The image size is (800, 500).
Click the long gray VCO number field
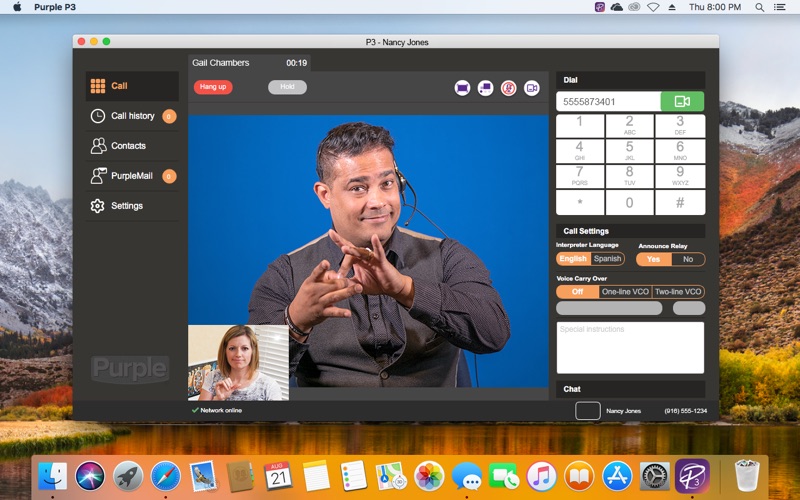pyautogui.click(x=609, y=308)
